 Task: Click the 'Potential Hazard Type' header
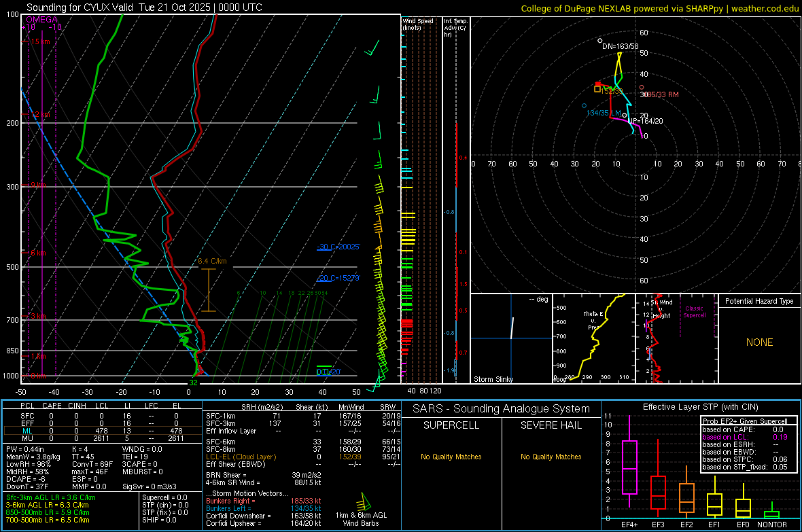coord(760,301)
